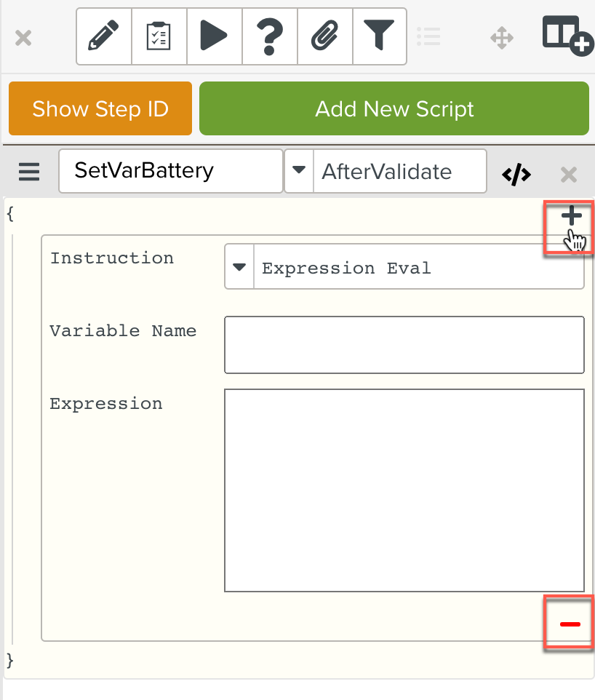Click the SetVarBattery script name field
Viewport: 595px width, 700px height.
point(170,172)
